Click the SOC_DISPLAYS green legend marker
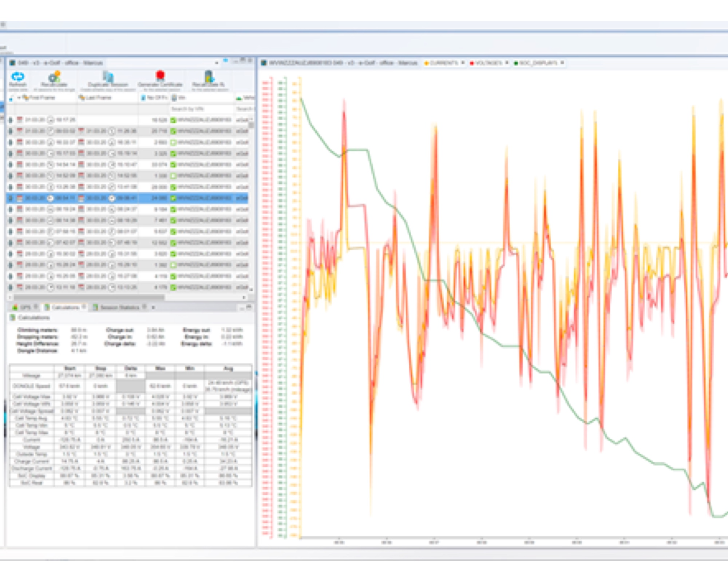This screenshot has width=728, height=582. (x=516, y=63)
